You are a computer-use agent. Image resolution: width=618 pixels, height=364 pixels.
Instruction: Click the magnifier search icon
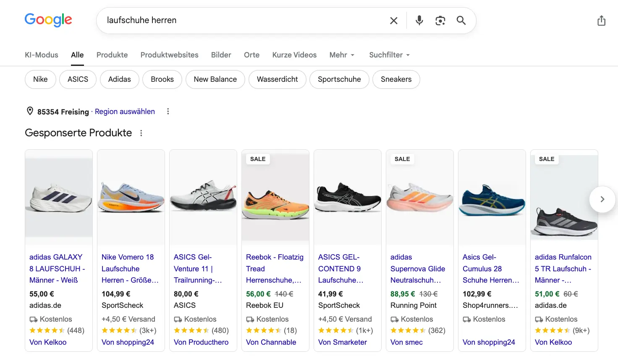(x=461, y=21)
